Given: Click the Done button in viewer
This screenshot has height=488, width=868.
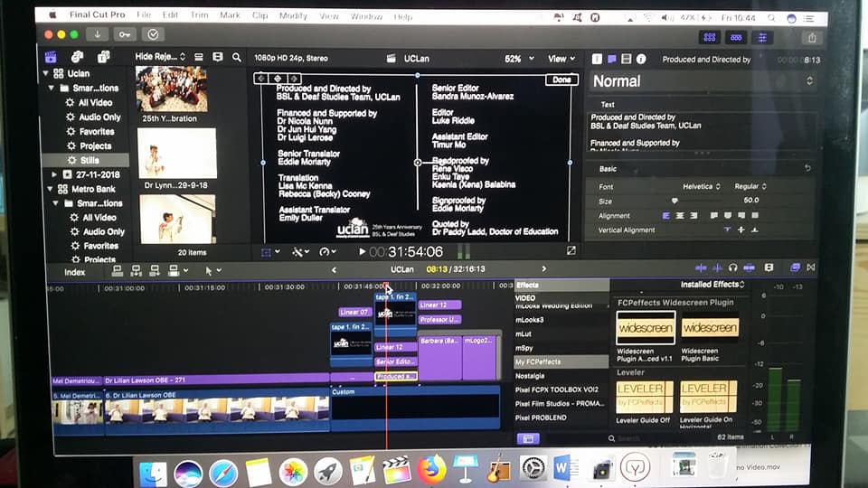Looking at the screenshot, I should point(561,80).
